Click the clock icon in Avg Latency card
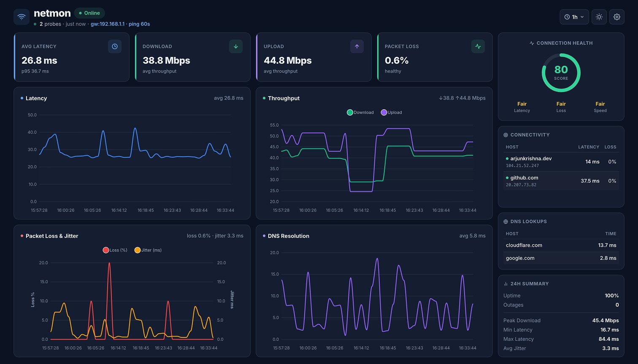The image size is (638, 364). click(x=115, y=46)
